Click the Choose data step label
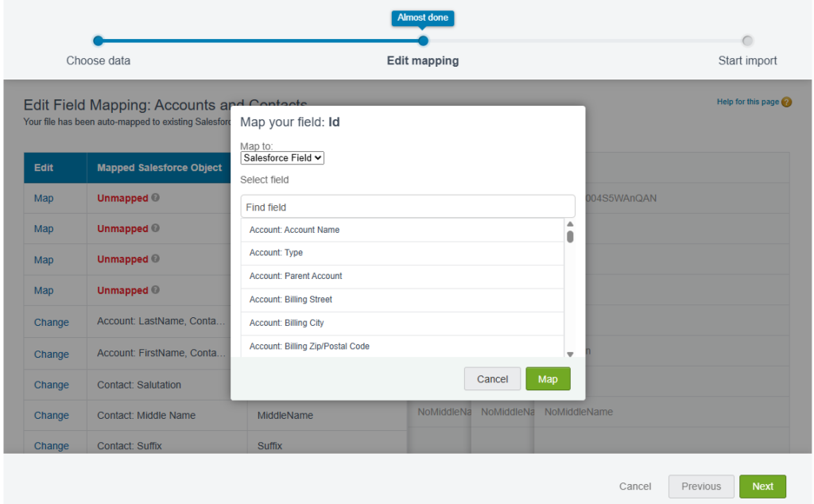The height and width of the screenshot is (504, 814). [98, 60]
